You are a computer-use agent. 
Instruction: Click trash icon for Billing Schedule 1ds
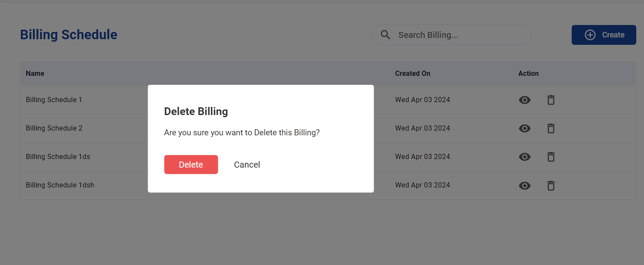(x=551, y=157)
